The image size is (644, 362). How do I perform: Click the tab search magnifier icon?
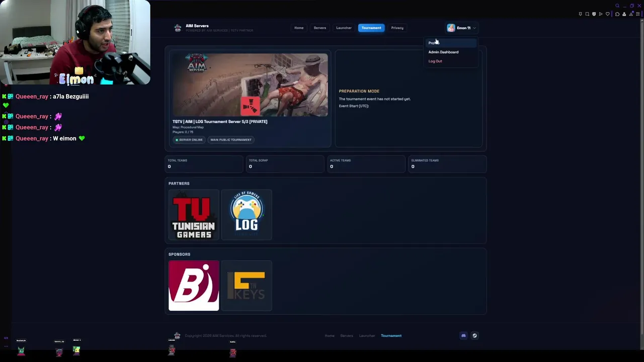coord(617,6)
